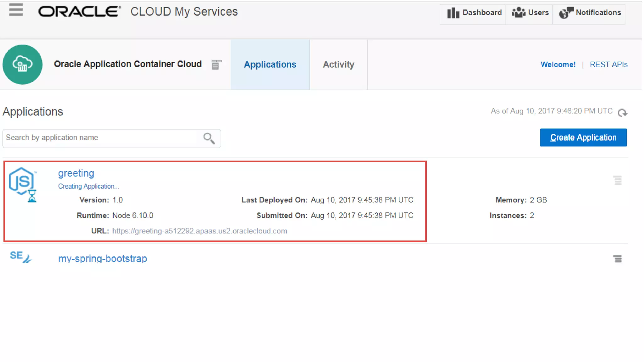The height and width of the screenshot is (362, 644).
Task: Expand the my-spring-bootstrap actions menu
Action: pyautogui.click(x=617, y=259)
